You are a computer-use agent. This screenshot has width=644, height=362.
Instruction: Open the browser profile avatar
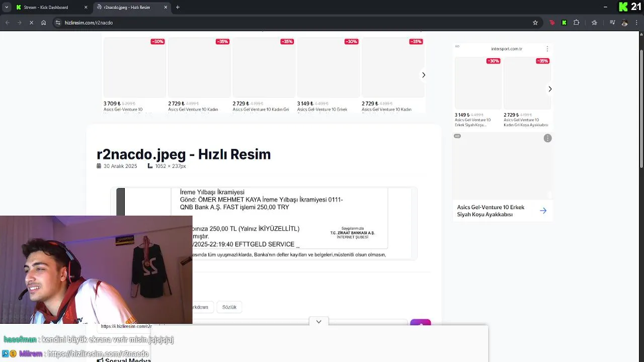pos(624,23)
